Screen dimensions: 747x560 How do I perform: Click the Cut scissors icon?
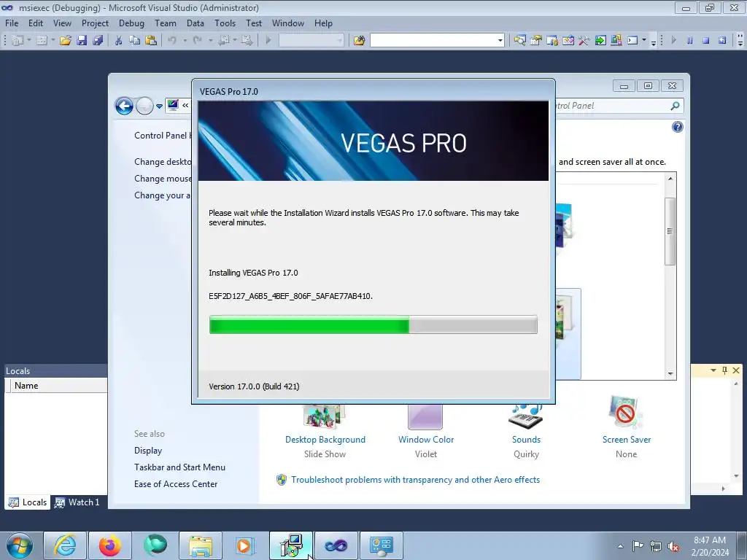[x=119, y=41]
